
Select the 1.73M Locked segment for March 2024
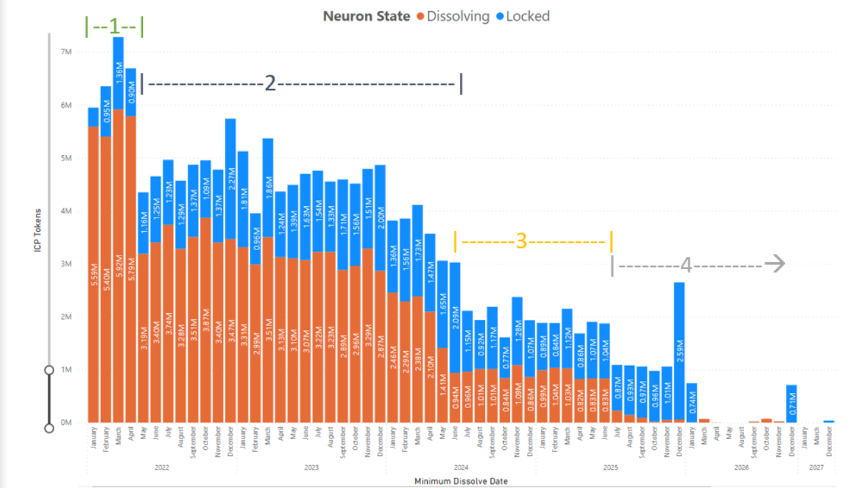click(417, 251)
